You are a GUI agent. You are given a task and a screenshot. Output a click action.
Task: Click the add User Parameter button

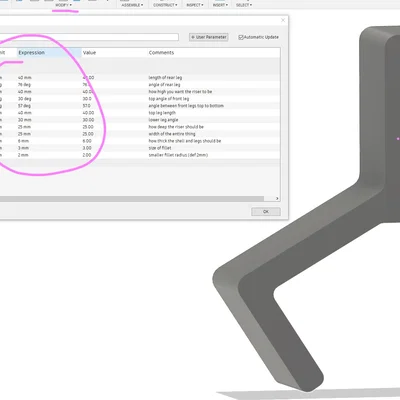(209, 37)
